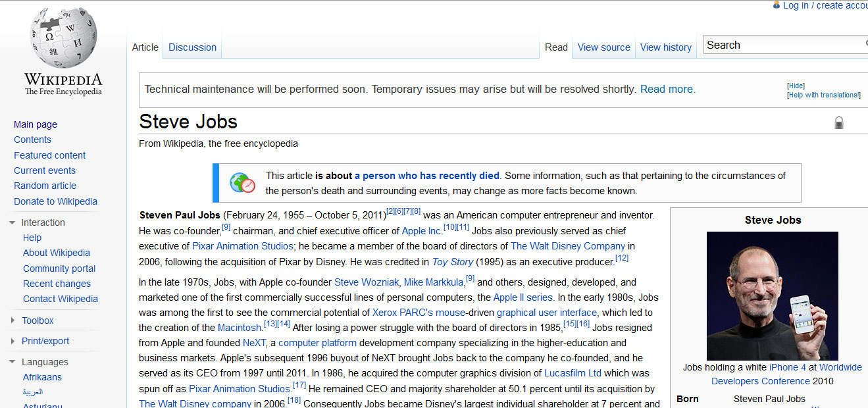
Task: Click Donate to Wikipedia
Action: pos(55,201)
